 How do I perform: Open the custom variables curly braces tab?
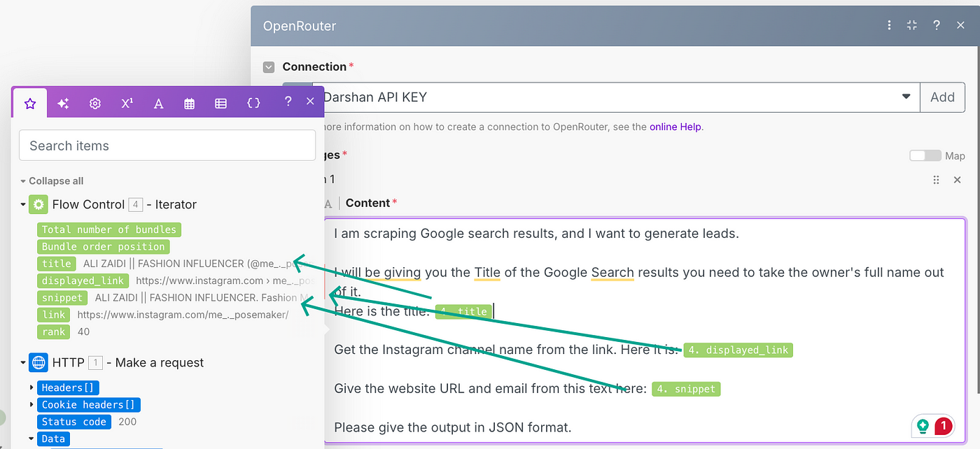tap(253, 103)
